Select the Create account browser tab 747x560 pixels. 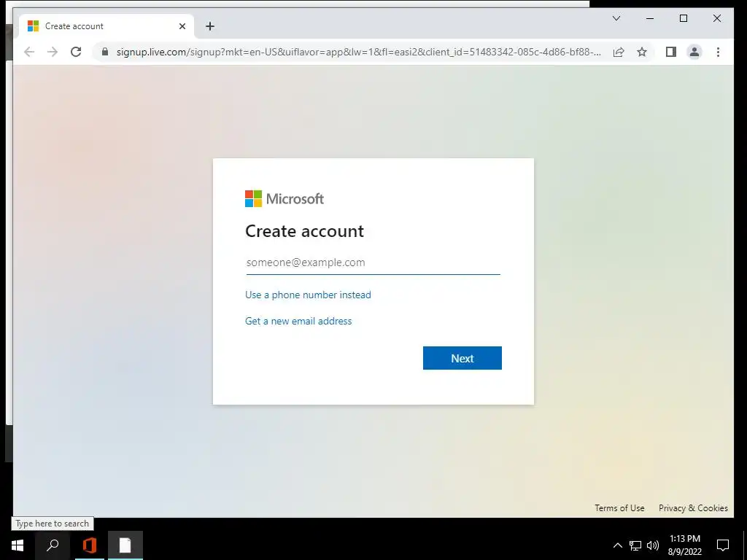point(107,26)
